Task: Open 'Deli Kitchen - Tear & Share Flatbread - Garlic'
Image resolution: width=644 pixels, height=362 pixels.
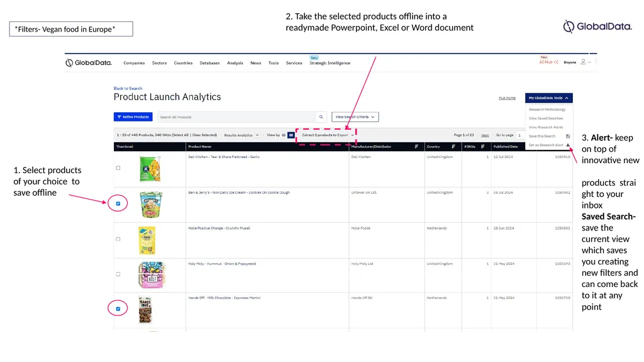Action: pyautogui.click(x=224, y=157)
